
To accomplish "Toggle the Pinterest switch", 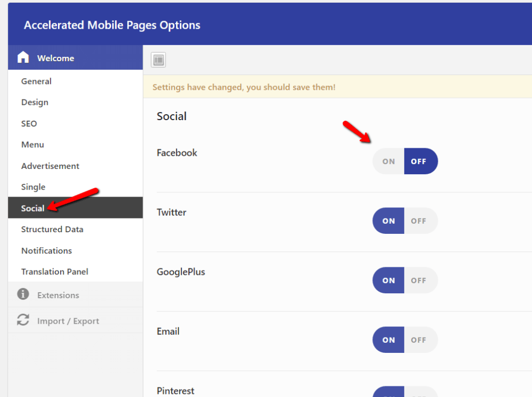I will click(405, 392).
